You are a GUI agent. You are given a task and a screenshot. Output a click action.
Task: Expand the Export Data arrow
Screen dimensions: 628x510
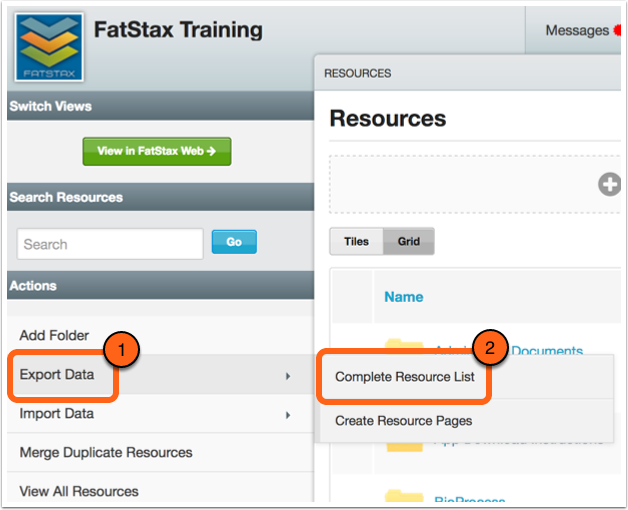288,376
